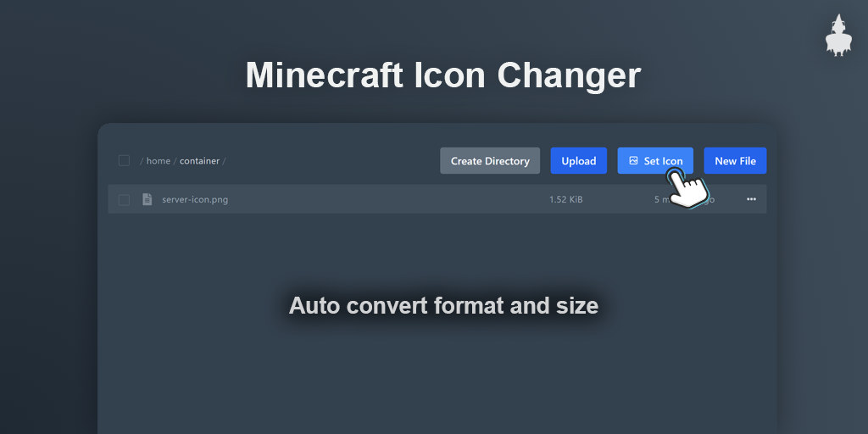Screen dimensions: 868x434
Task: Open the Upload button
Action: tap(578, 160)
